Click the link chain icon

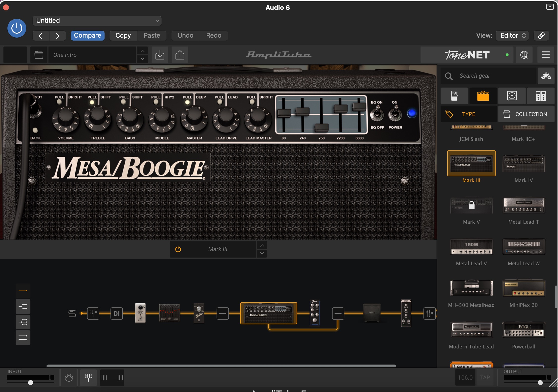tap(541, 36)
